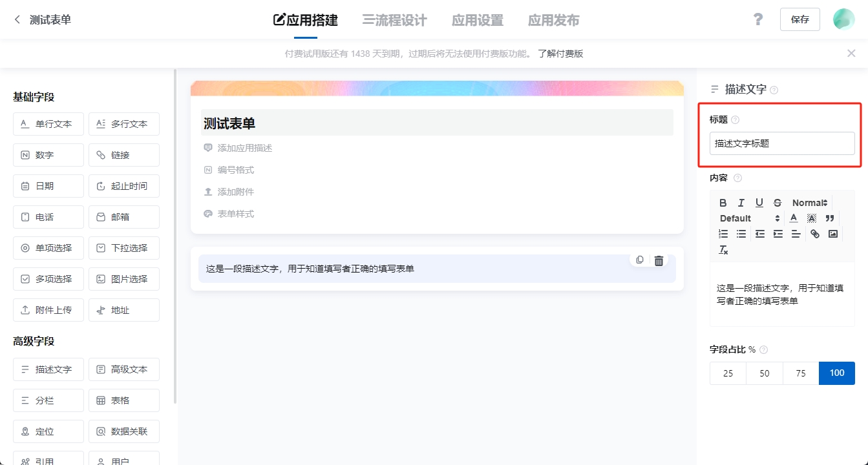This screenshot has width=868, height=465.
Task: Toggle bold formatting in the content editor
Action: pos(723,202)
